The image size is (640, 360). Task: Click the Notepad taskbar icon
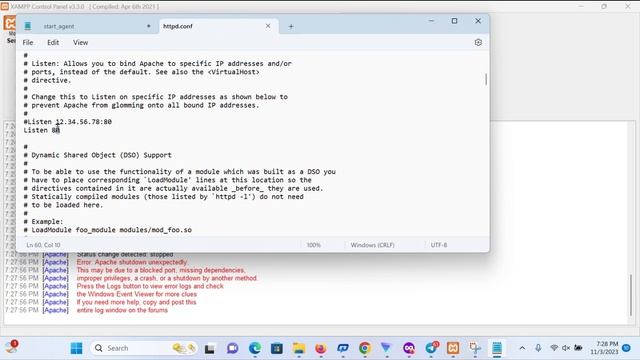[497, 348]
